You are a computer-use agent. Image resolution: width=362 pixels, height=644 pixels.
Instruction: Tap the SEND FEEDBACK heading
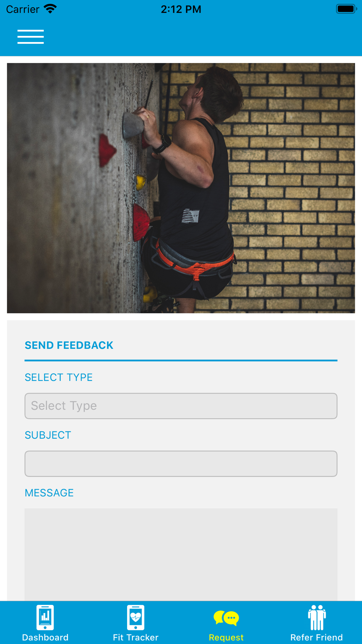69,345
